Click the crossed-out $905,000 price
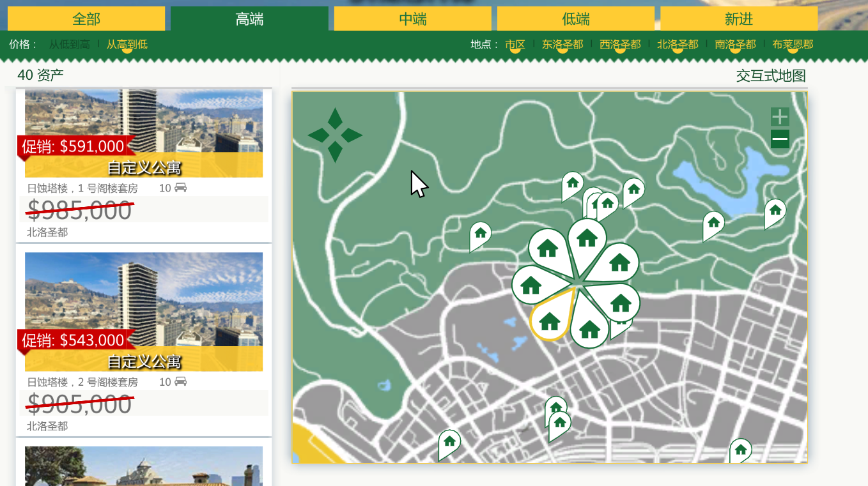Screen dimensions: 868x486 click(x=79, y=404)
